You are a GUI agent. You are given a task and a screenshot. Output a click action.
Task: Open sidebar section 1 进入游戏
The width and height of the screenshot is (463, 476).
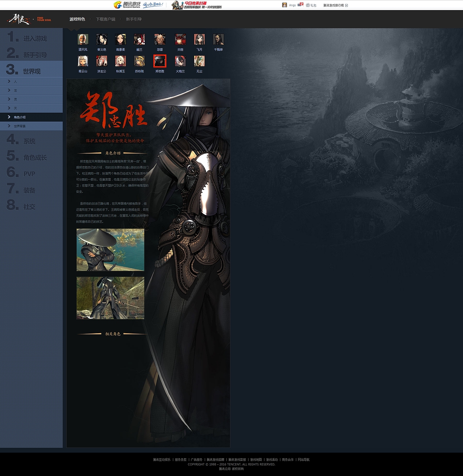point(31,37)
